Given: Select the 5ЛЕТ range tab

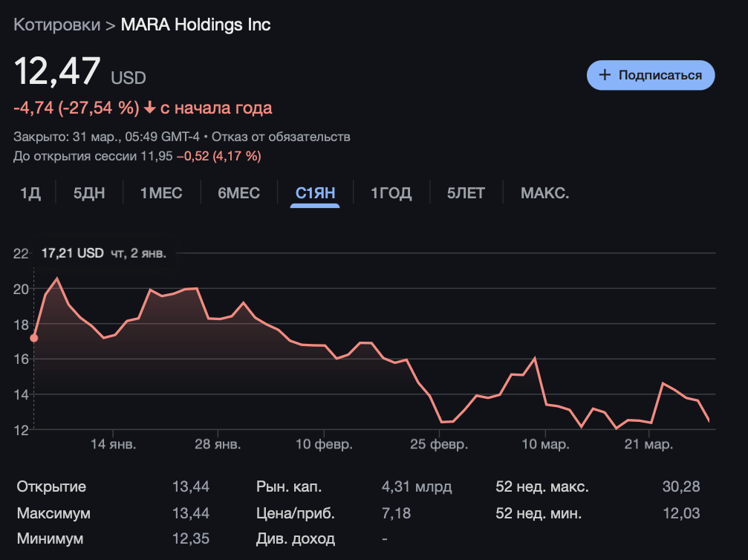Looking at the screenshot, I should [466, 193].
